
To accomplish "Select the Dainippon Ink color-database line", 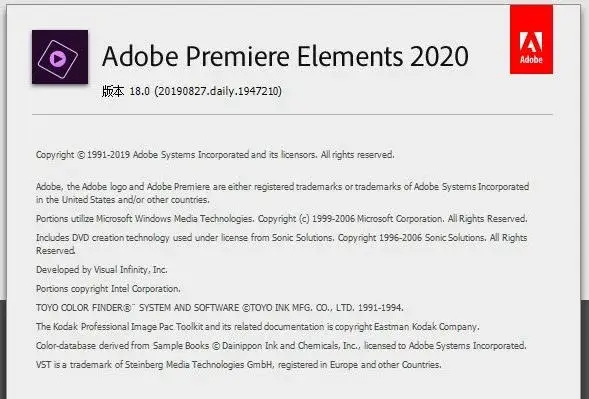I will (x=281, y=346).
